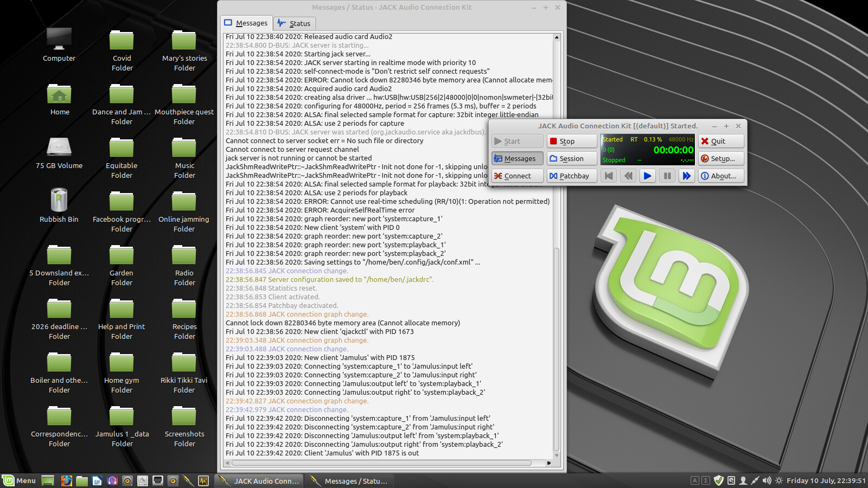Open the headphones app panel launcher
The image size is (868, 488).
pyautogui.click(x=112, y=480)
